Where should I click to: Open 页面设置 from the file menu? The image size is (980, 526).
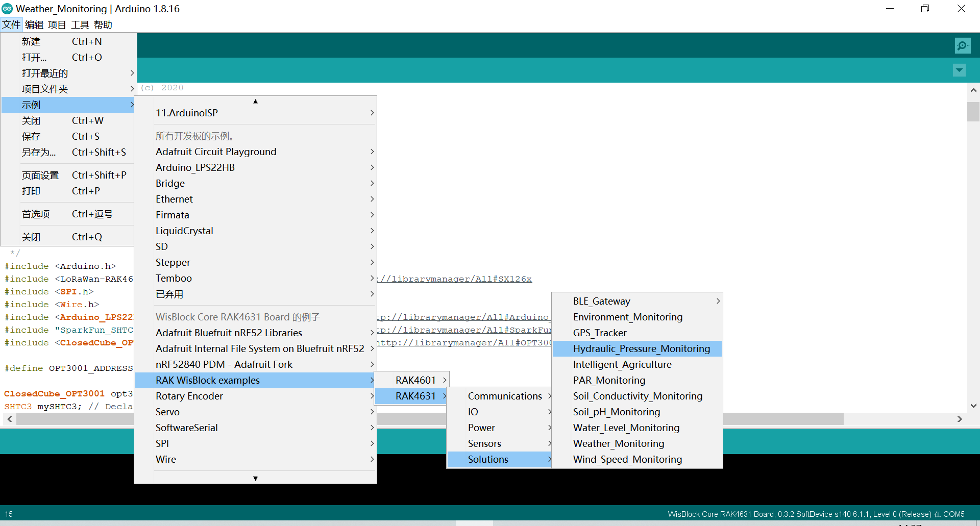(68, 175)
